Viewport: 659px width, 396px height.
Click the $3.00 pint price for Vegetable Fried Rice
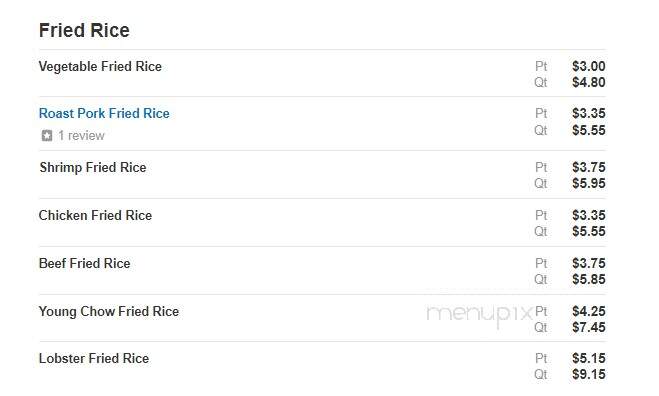point(588,66)
